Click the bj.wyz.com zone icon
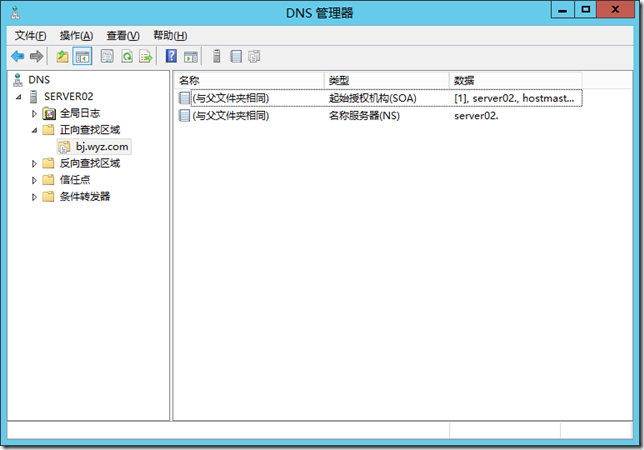The image size is (644, 450). tap(64, 147)
